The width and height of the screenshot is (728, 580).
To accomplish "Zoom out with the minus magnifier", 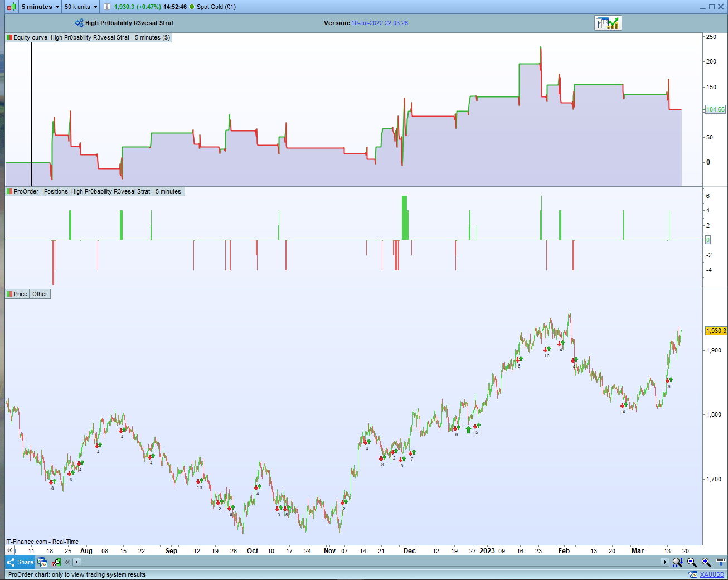I will click(692, 562).
